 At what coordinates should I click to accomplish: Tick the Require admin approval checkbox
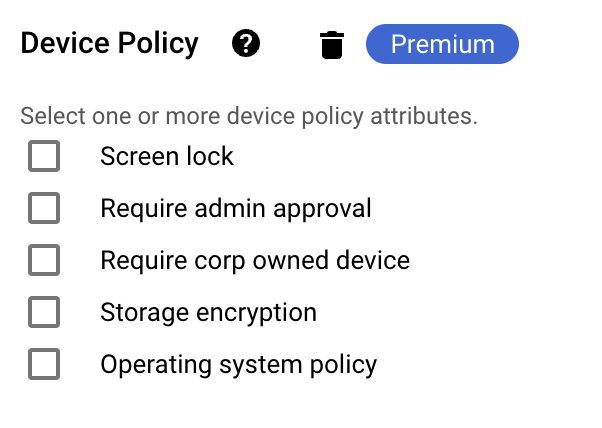tap(44, 208)
